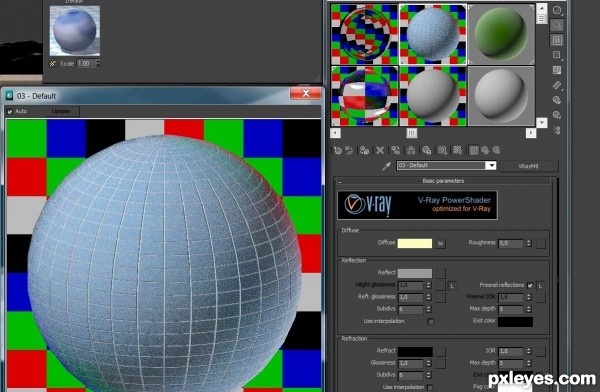Click the Sample Type sphere icon
Viewport: 600px width, 392px height.
tap(557, 10)
